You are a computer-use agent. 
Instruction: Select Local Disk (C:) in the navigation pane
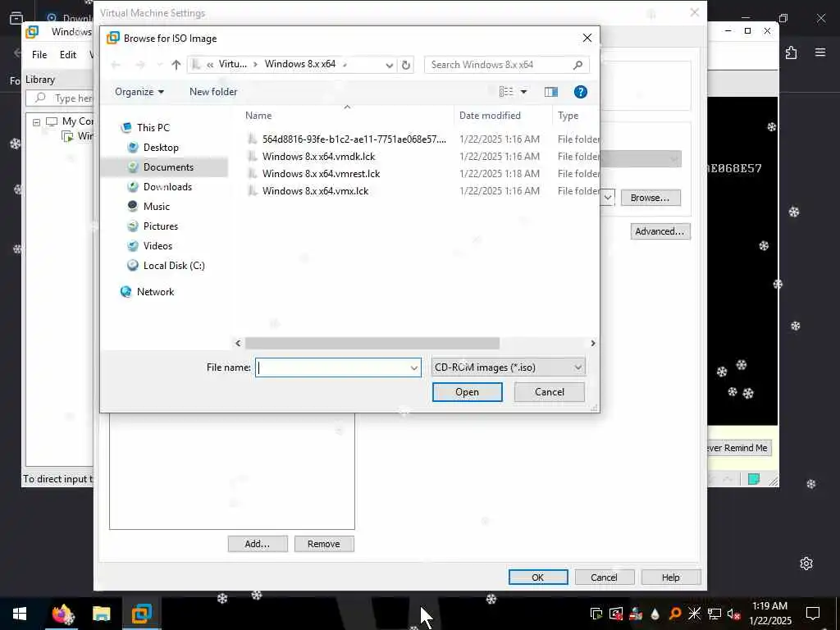coord(174,266)
